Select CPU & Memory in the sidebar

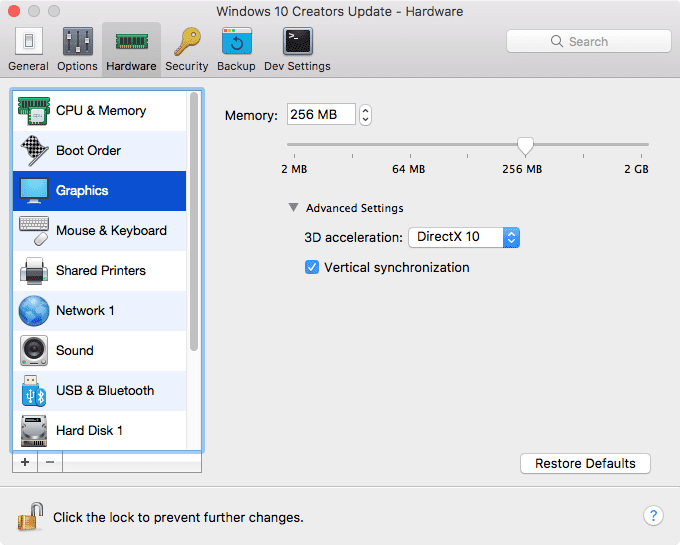point(100,111)
